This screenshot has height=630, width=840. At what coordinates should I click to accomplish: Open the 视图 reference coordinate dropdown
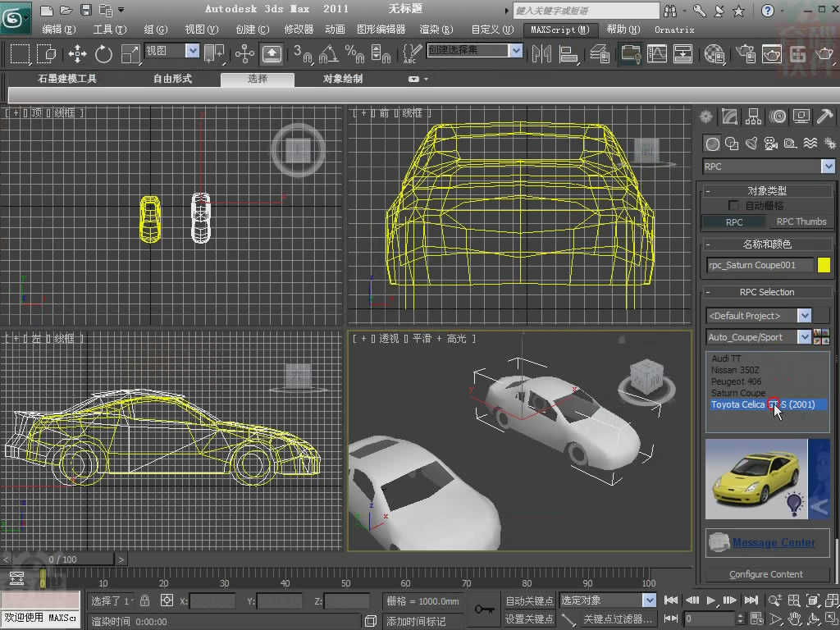192,51
